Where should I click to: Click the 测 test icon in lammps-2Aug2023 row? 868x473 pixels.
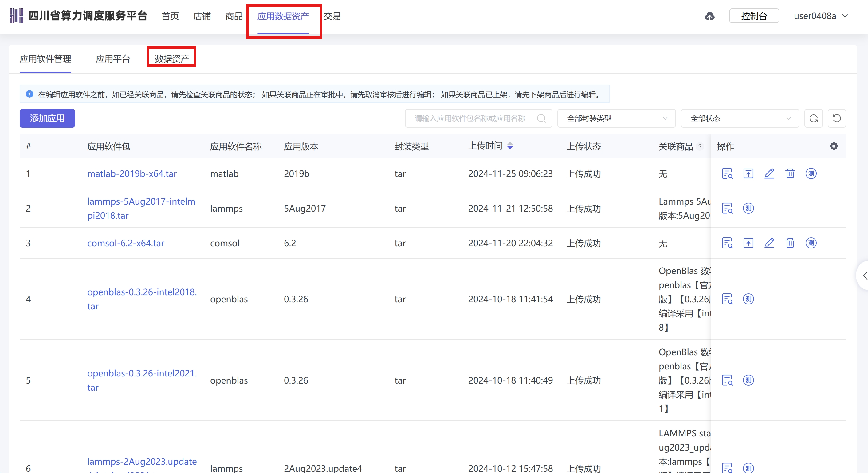click(748, 468)
